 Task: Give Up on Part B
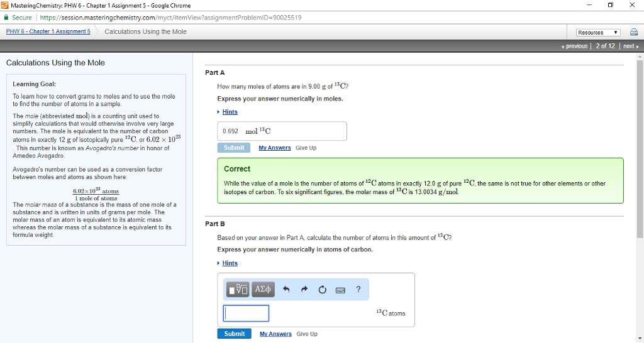click(x=307, y=334)
